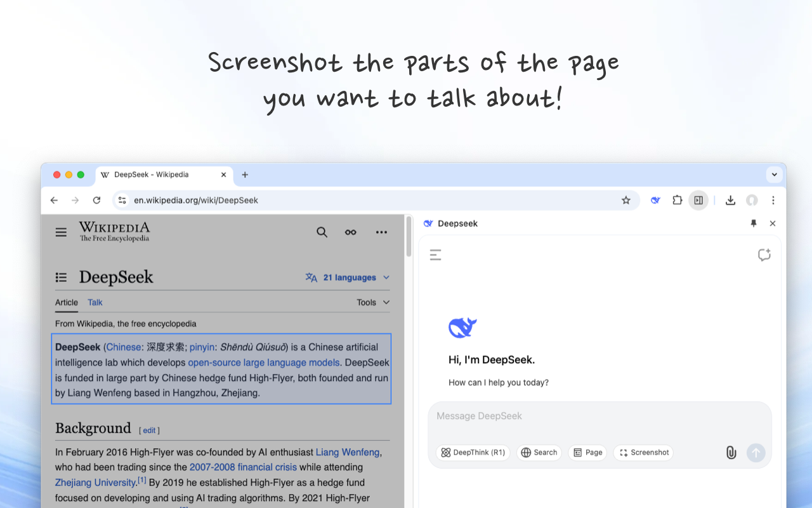The image size is (812, 508).
Task: Open Wikipedia search magnifier icon
Action: (x=322, y=232)
